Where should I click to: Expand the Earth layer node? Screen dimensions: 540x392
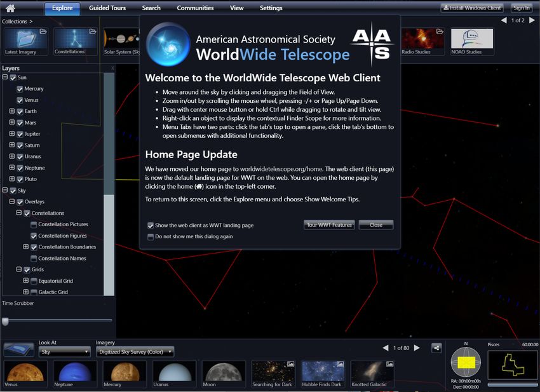(12, 111)
